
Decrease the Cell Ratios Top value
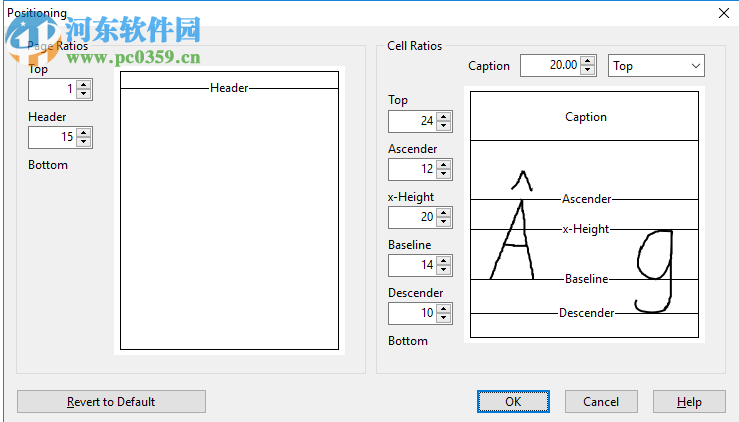443,125
